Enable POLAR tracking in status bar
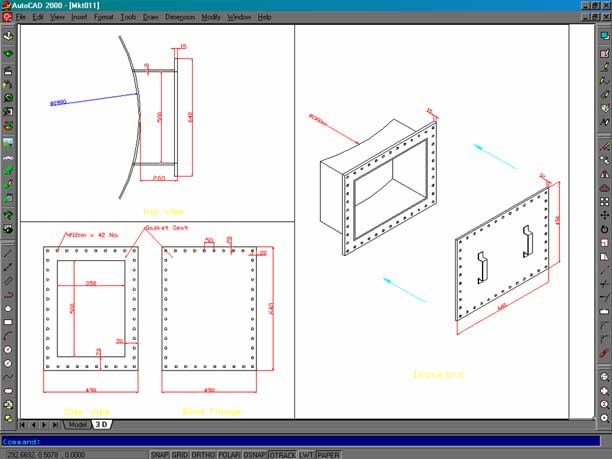Viewport: 612px width, 459px height. click(x=229, y=454)
